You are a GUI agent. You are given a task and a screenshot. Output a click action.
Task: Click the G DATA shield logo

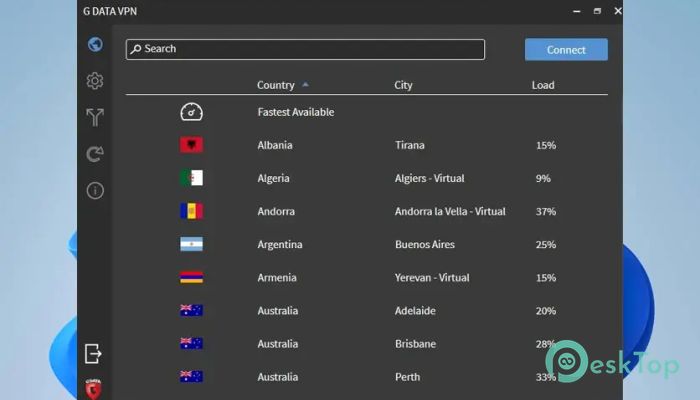93,389
